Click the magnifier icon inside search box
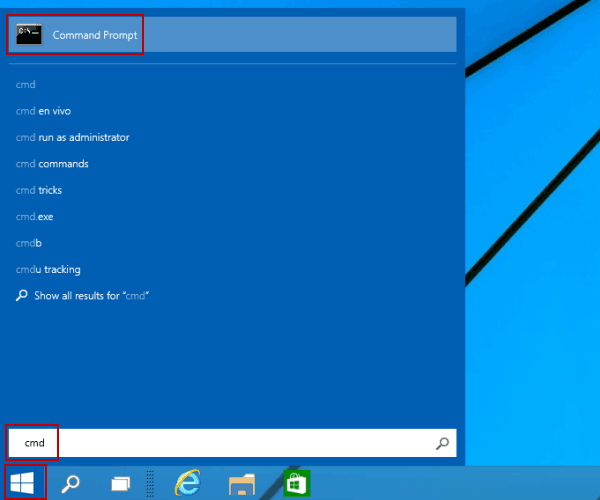600x500 pixels. point(442,443)
